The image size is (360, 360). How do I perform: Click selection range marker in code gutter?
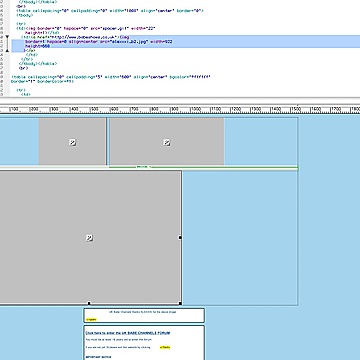7,44
